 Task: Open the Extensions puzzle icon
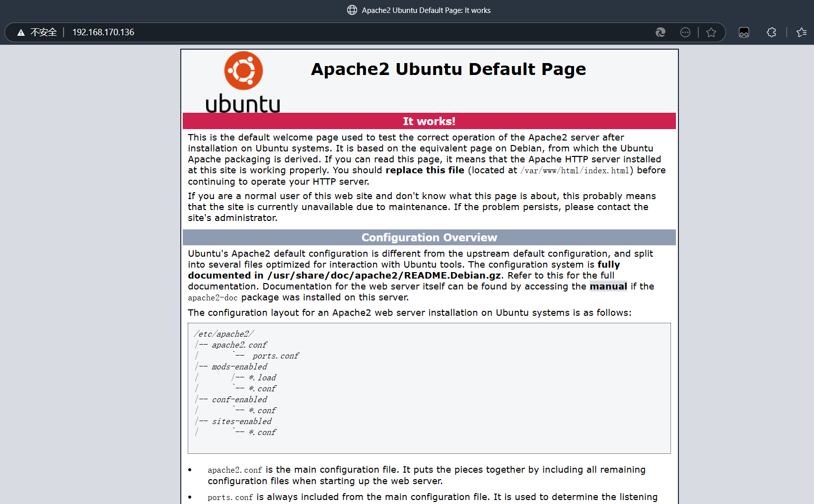[771, 32]
